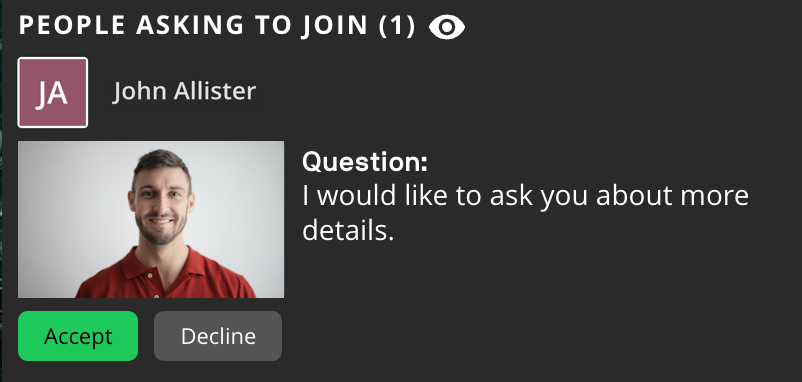Select the John Allister name label
Image resolution: width=802 pixels, height=382 pixels.
184,92
